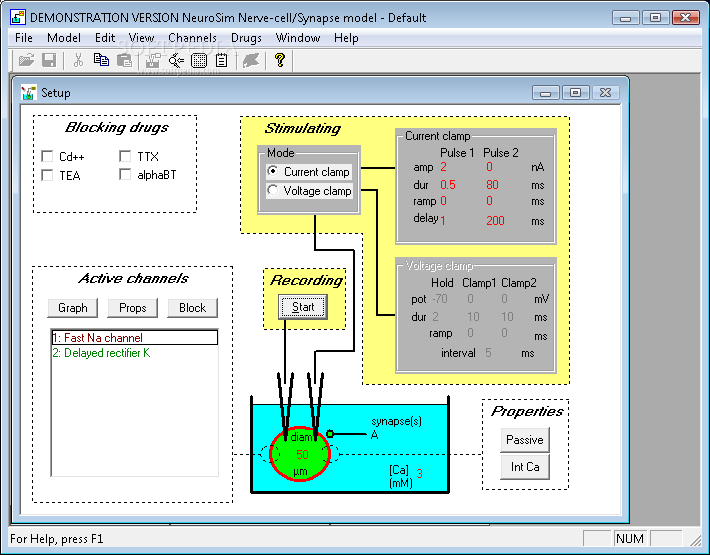710x555 pixels.
Task: Click Pulse 1 ramp value 0
Action: coord(443,201)
